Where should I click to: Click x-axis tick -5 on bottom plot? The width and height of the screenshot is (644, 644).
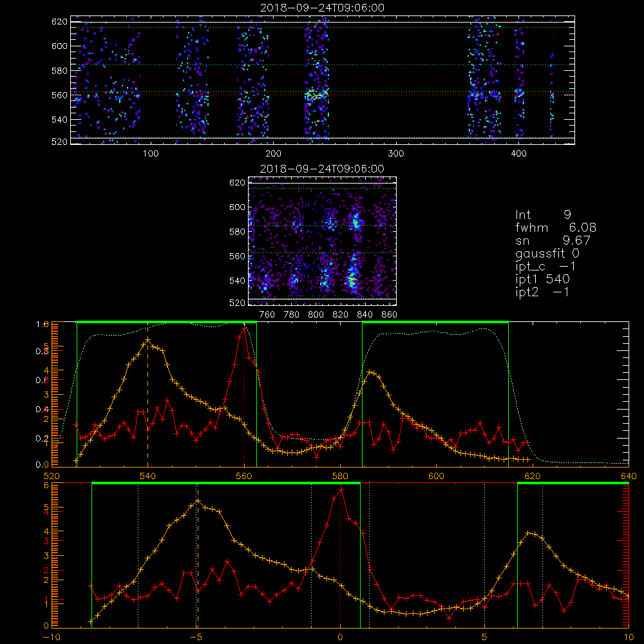click(x=196, y=638)
